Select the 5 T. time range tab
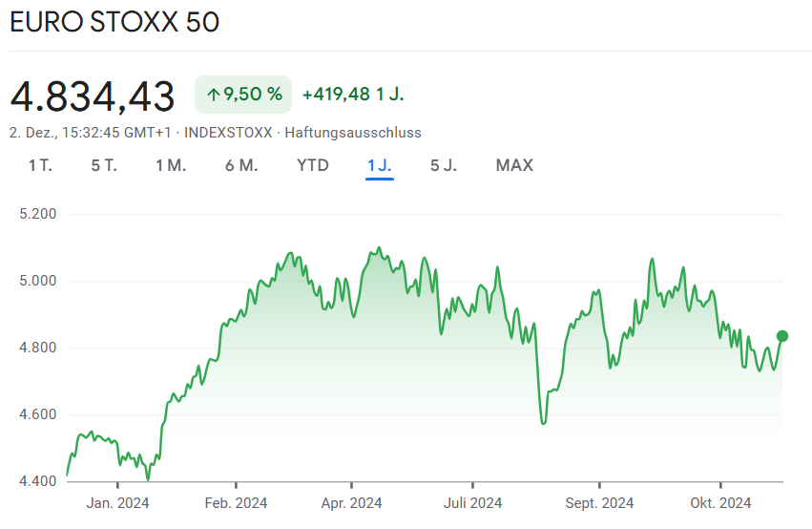This screenshot has height=529, width=812. coord(104,166)
